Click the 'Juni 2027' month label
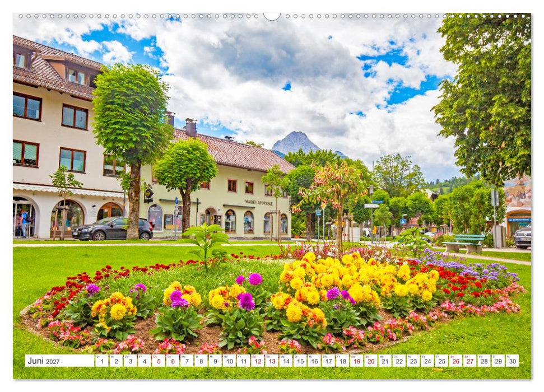The image size is (544, 392). [x=43, y=361]
